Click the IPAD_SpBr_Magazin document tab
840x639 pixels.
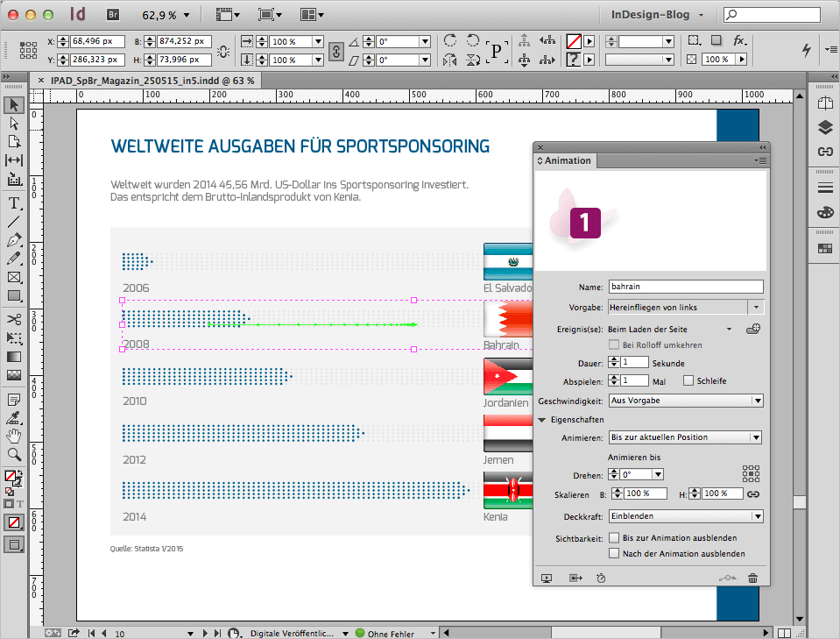click(151, 80)
